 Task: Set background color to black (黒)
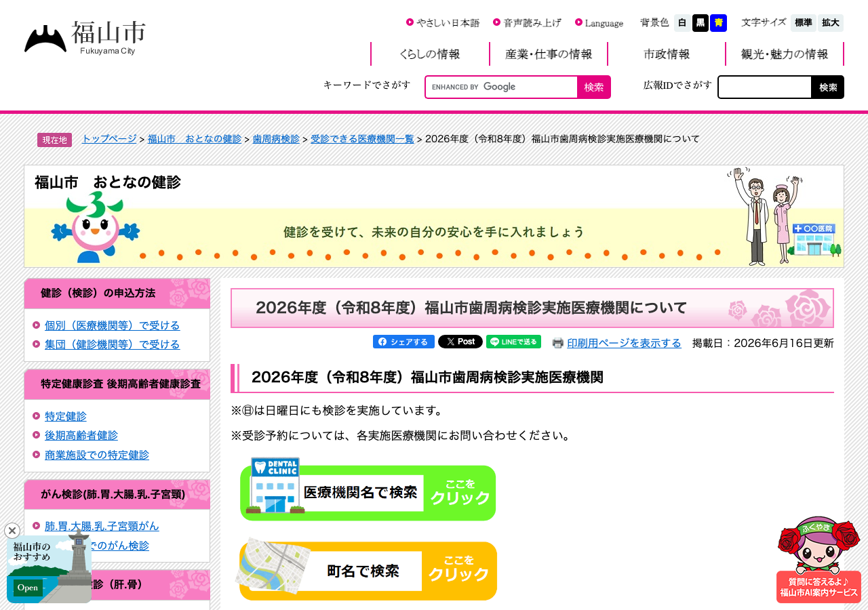pyautogui.click(x=701, y=23)
